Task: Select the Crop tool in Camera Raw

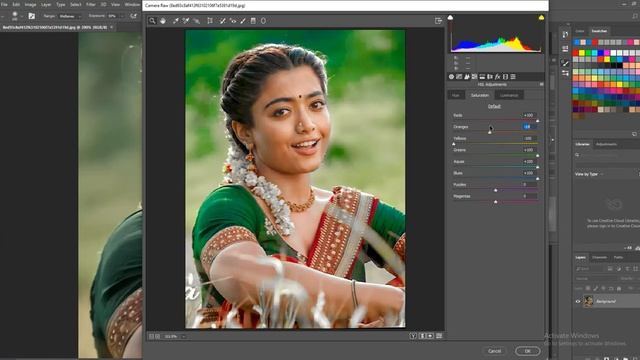Action: tap(210, 21)
